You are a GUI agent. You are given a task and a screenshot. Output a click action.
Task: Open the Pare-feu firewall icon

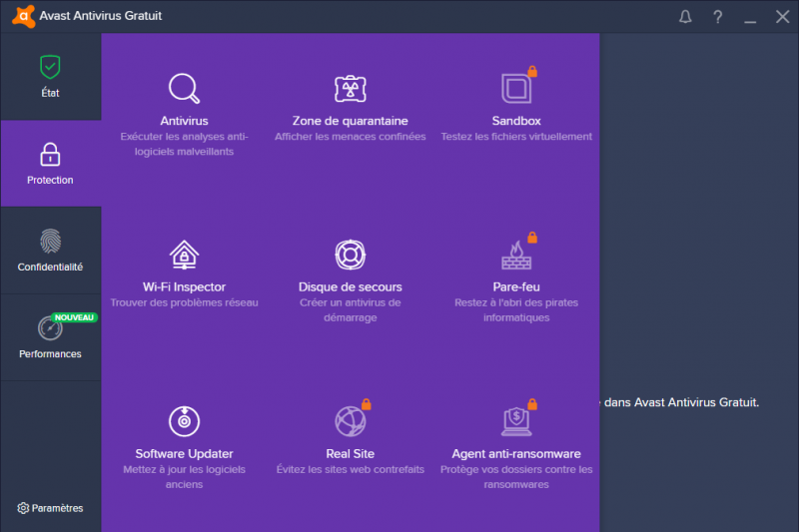(516, 256)
